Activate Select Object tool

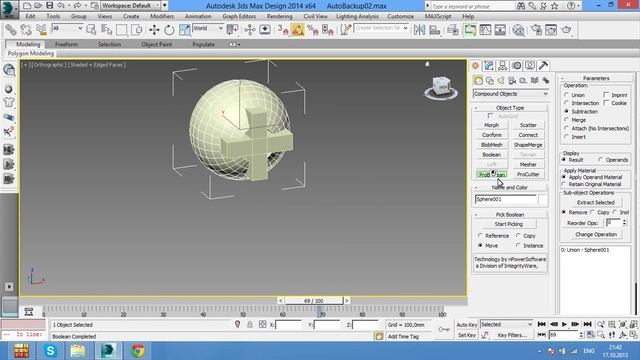tap(91, 29)
